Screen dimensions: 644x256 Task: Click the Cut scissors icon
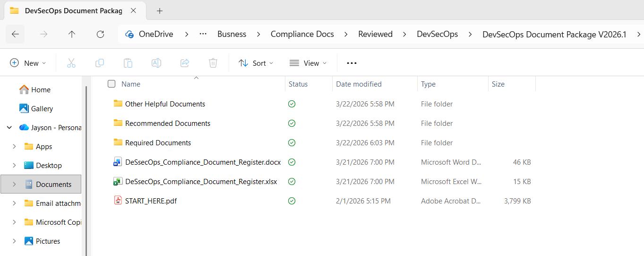click(x=71, y=63)
